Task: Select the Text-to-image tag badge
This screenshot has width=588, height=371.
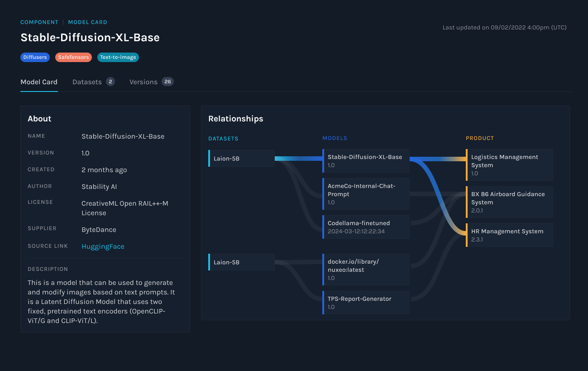Action: pos(118,57)
